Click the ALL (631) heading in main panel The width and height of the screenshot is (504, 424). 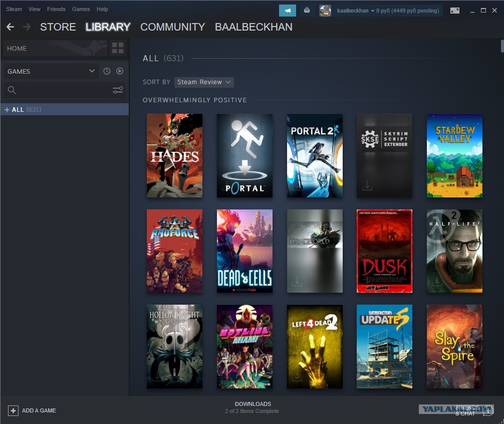[x=163, y=58]
